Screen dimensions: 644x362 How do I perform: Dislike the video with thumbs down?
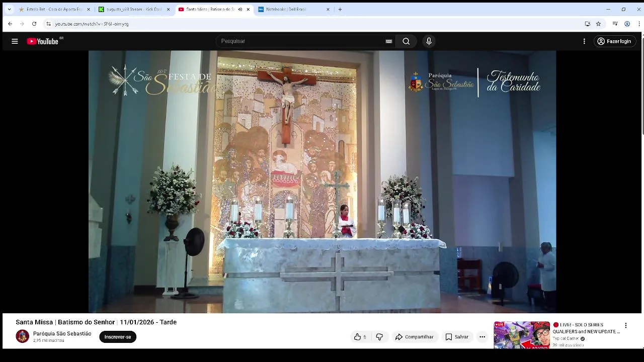[x=380, y=337]
